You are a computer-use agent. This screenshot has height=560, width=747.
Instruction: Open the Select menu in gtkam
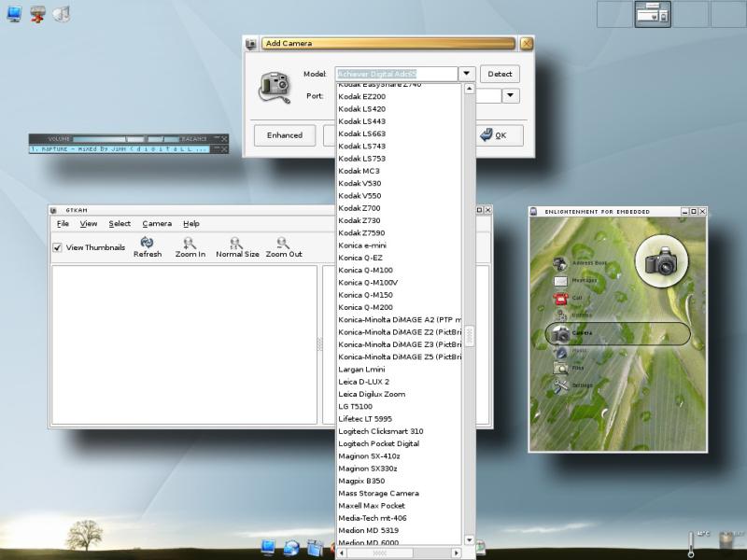tap(120, 223)
